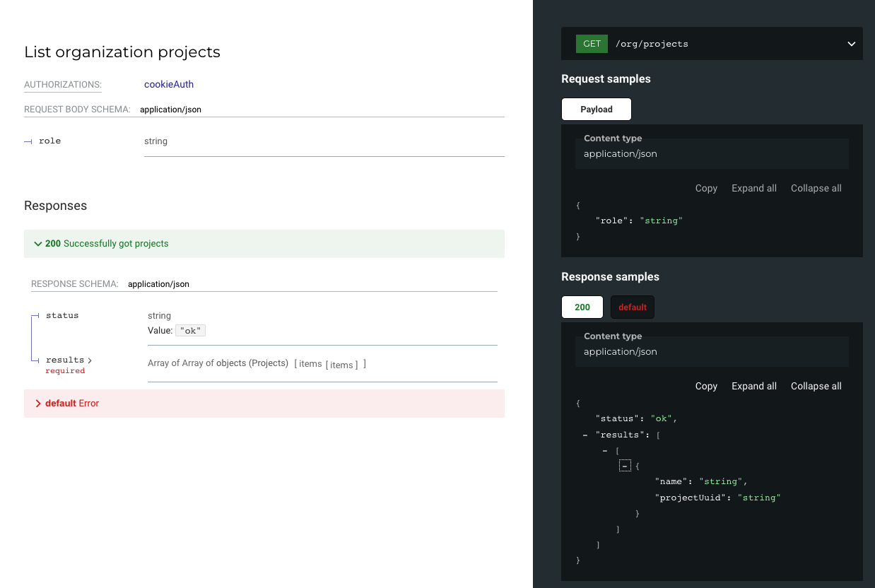The width and height of the screenshot is (875, 588).
Task: Switch to the 200 response sample tab
Action: pyautogui.click(x=582, y=307)
